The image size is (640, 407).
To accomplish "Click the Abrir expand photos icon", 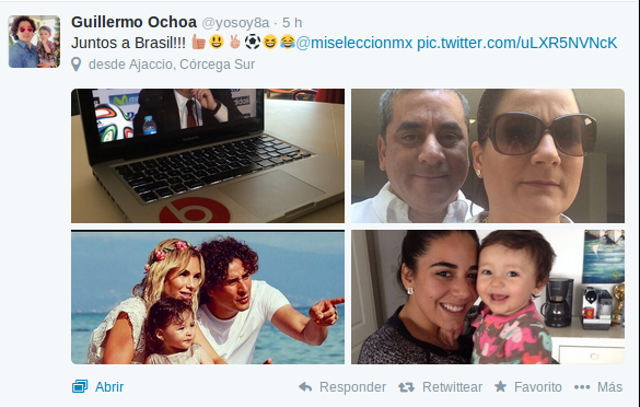I will (x=80, y=386).
